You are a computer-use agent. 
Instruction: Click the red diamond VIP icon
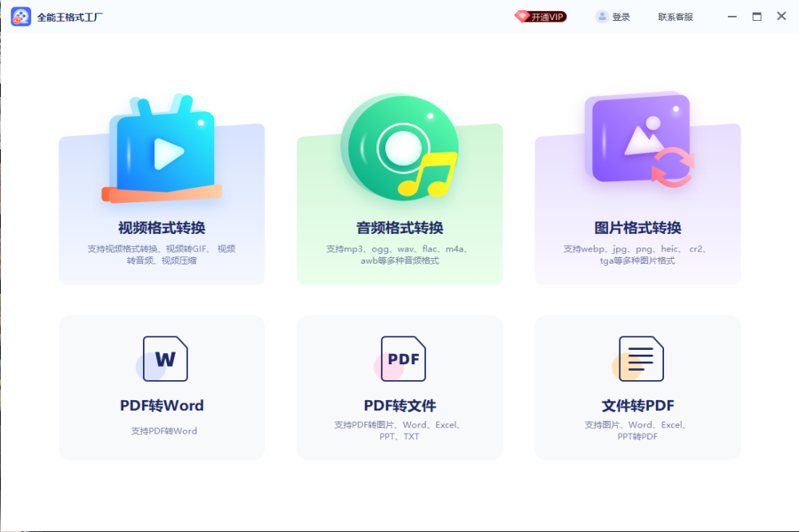[522, 17]
